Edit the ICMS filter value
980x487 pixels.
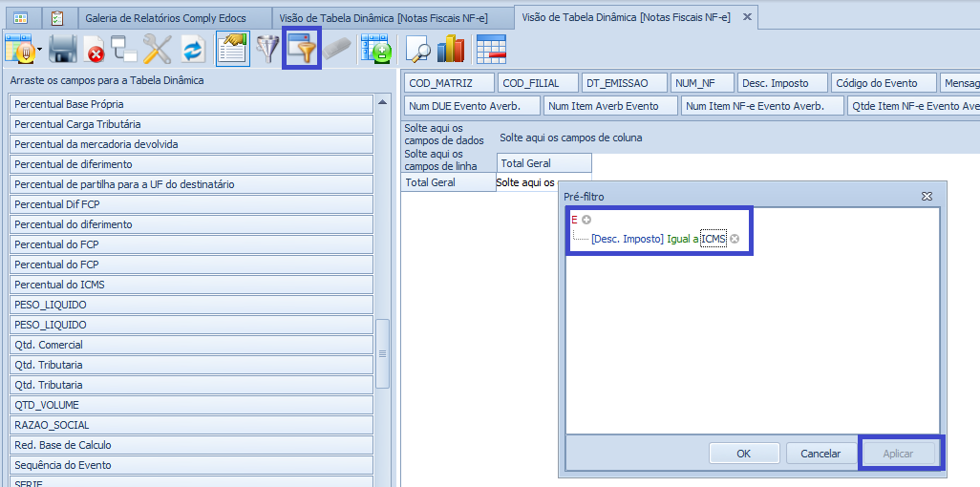pos(714,239)
